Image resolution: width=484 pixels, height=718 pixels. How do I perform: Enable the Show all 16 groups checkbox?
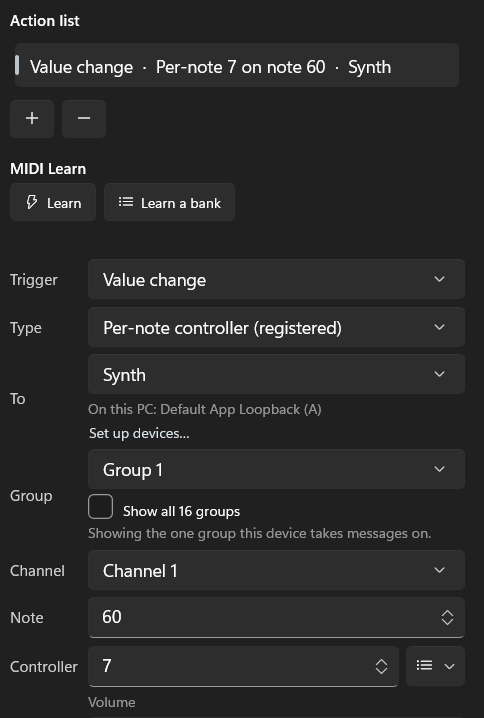tap(100, 506)
